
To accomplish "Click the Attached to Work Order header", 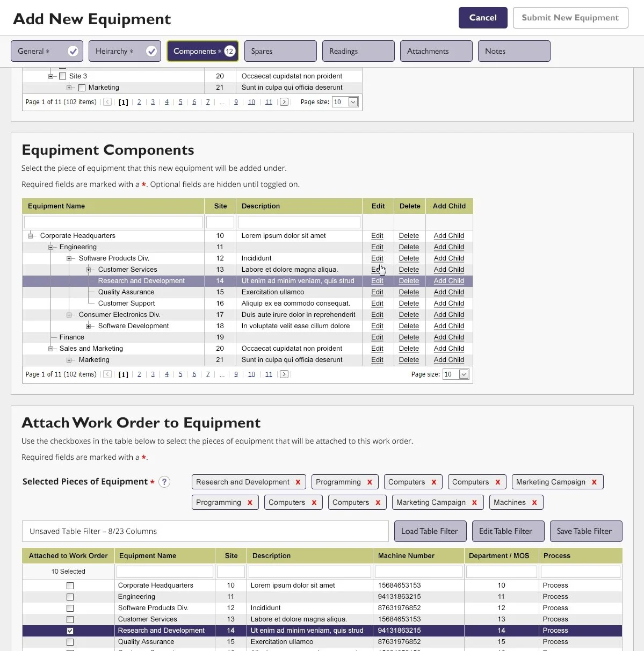I will pos(68,556).
